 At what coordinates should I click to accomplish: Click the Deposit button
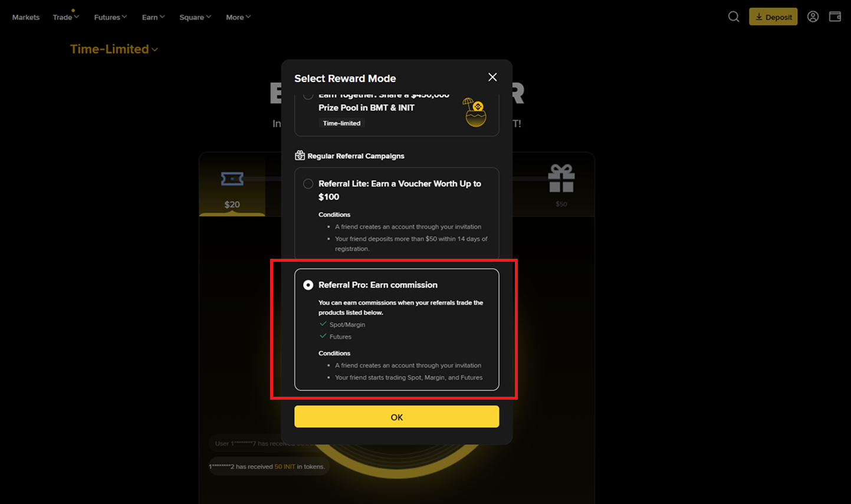click(x=773, y=17)
